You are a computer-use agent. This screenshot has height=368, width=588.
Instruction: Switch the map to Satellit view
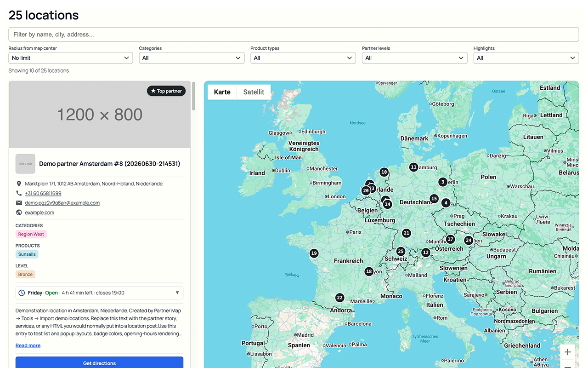(254, 92)
